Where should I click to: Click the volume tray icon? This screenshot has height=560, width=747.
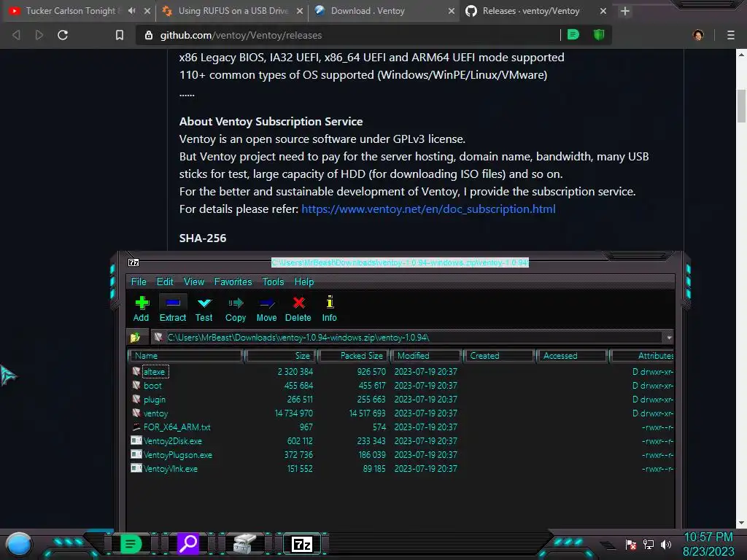[666, 544]
